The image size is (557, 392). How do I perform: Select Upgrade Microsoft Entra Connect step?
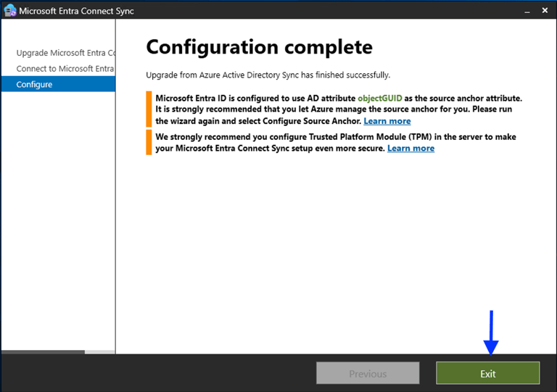[x=66, y=53]
